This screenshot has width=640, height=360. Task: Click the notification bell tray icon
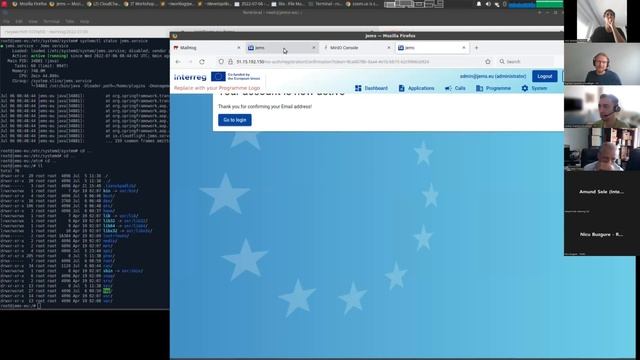(x=479, y=4)
